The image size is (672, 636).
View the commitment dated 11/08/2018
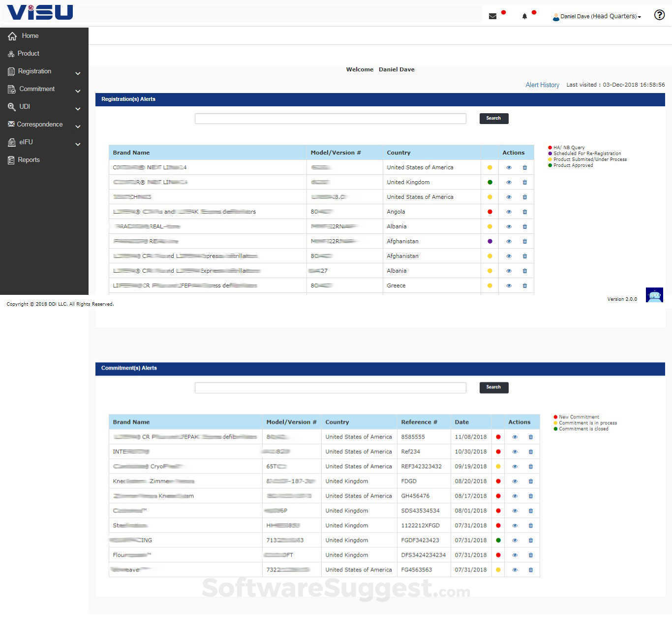point(515,437)
